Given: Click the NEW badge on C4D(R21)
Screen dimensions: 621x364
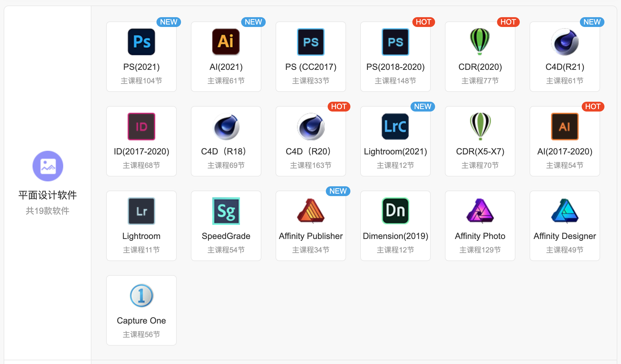Looking at the screenshot, I should (592, 22).
